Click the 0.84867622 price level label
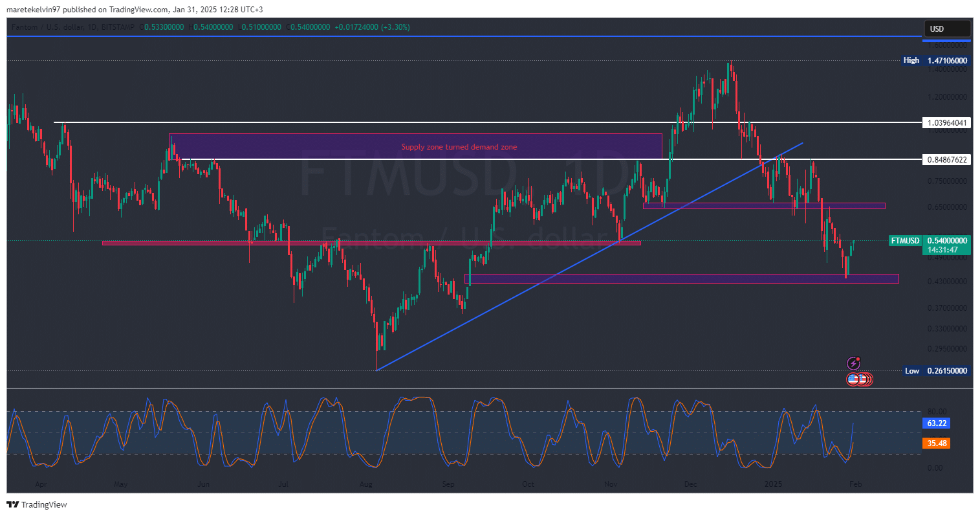Image resolution: width=980 pixels, height=516 pixels. coord(947,159)
